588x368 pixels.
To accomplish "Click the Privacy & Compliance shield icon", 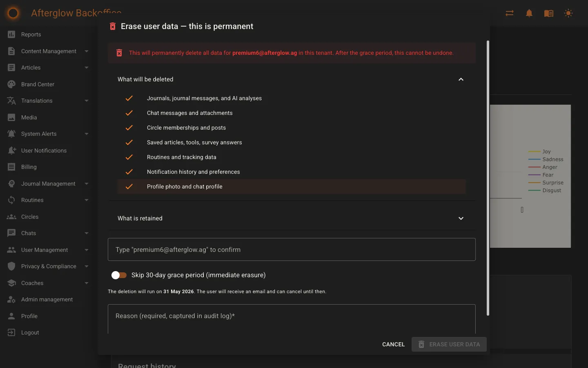I will [11, 266].
